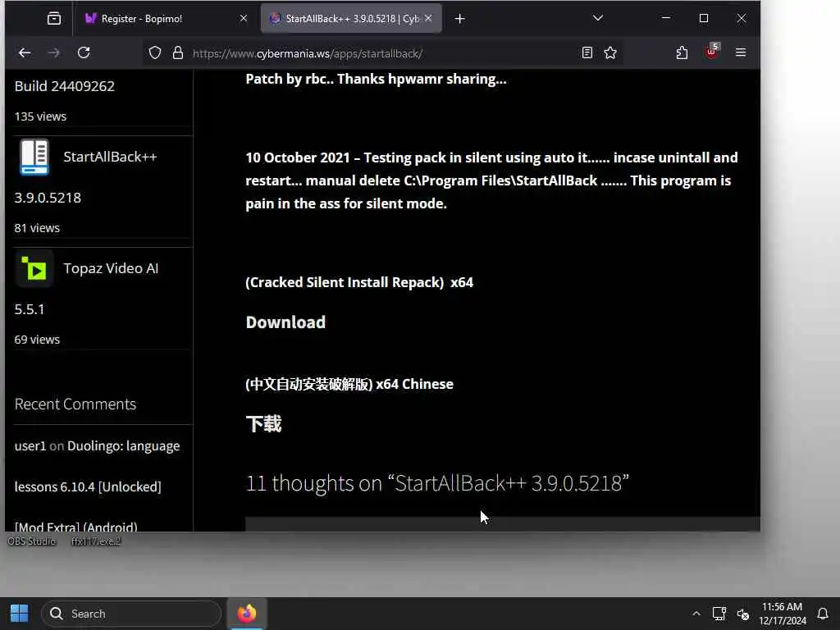Open the Firefox application menu

pyautogui.click(x=741, y=52)
